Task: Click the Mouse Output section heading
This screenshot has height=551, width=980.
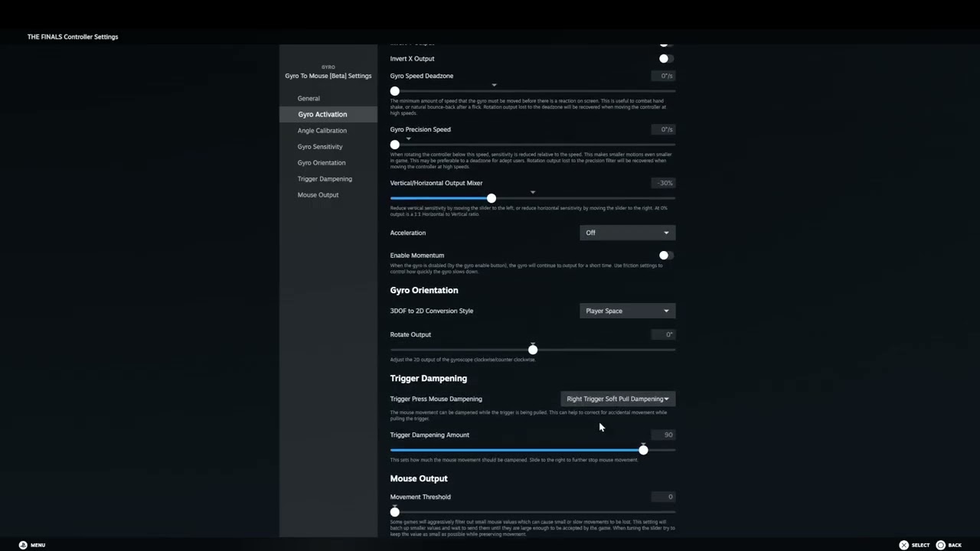Action: point(419,478)
